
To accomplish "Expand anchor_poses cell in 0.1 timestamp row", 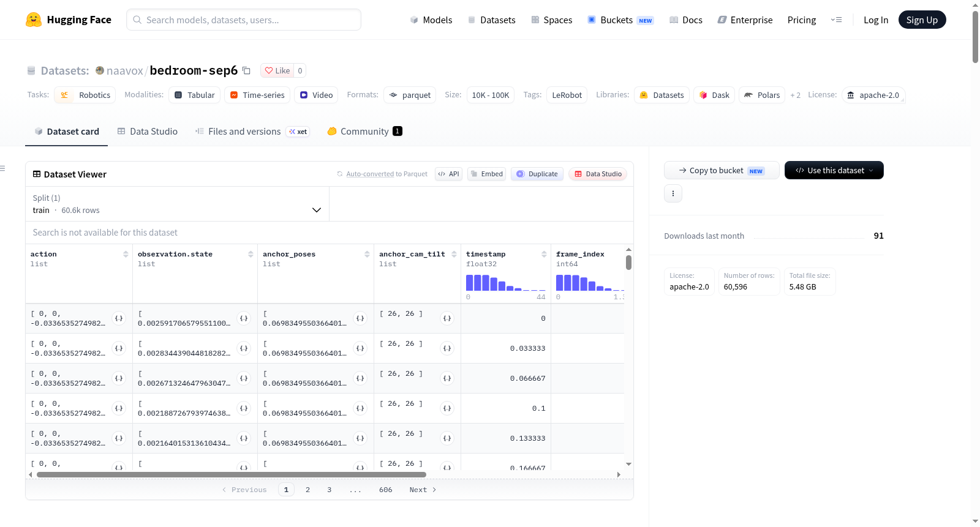I will (x=360, y=408).
